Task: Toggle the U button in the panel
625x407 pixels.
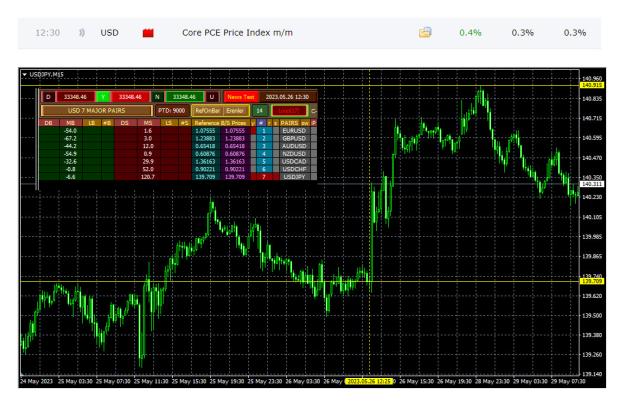Action: point(212,97)
